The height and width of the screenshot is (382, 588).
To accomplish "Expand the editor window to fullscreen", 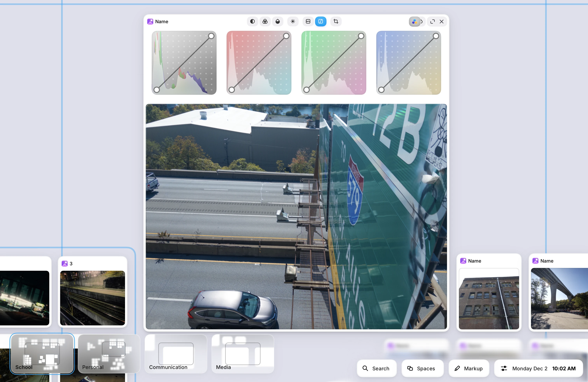I will tap(432, 22).
